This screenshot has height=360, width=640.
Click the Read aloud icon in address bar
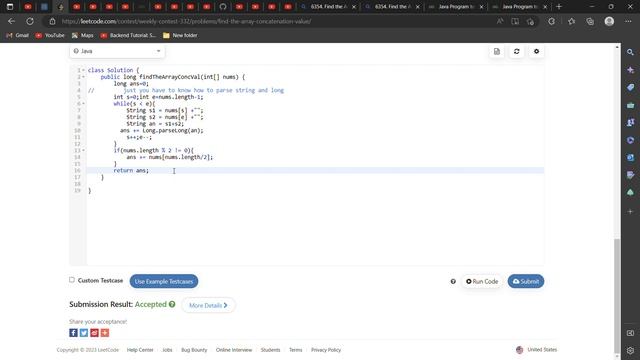[500, 21]
